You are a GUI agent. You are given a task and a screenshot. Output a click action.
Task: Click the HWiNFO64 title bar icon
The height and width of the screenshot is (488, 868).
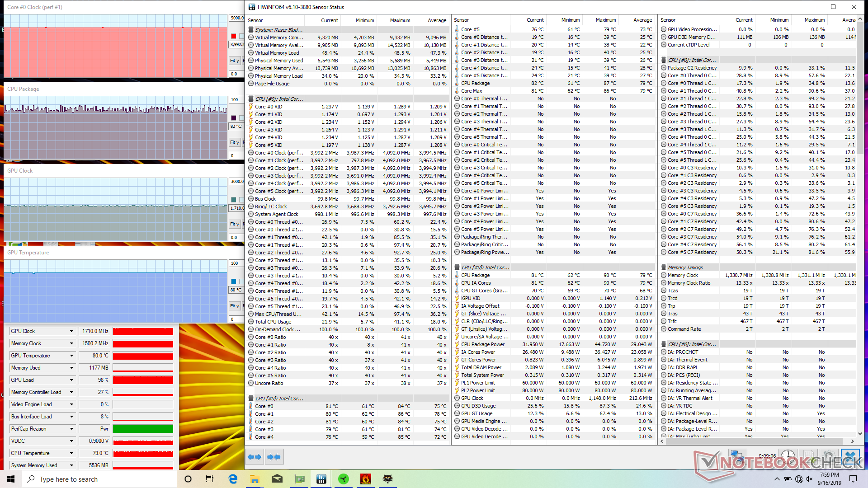point(251,7)
